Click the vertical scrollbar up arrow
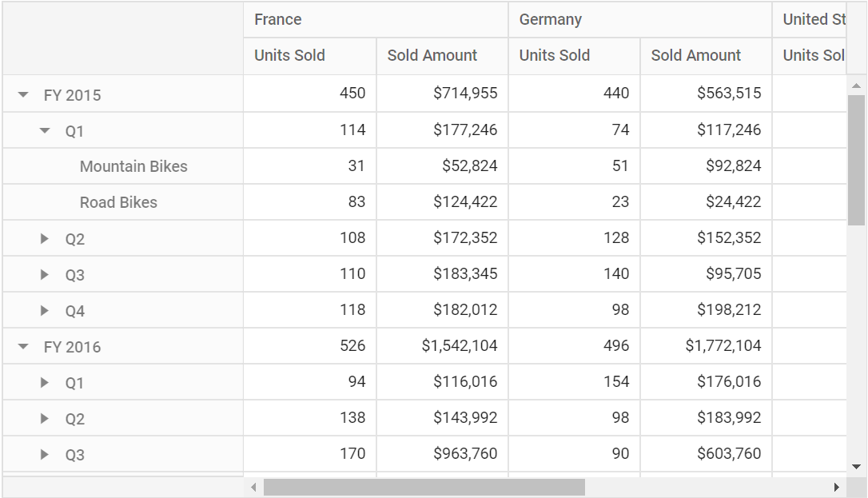868x498 pixels. tap(856, 86)
